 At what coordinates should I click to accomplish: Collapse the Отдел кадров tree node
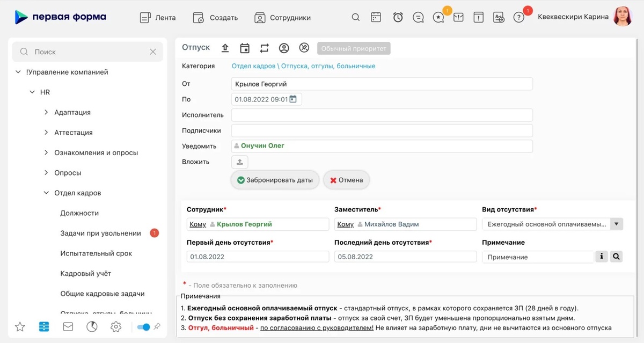tap(46, 193)
